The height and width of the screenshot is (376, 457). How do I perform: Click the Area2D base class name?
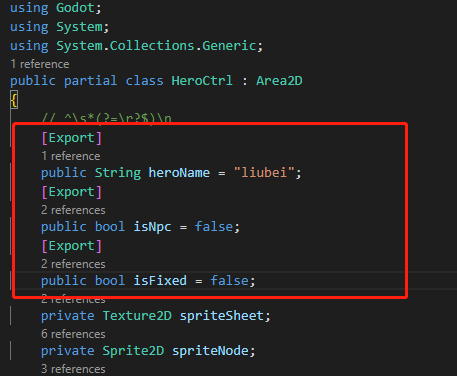(x=279, y=81)
